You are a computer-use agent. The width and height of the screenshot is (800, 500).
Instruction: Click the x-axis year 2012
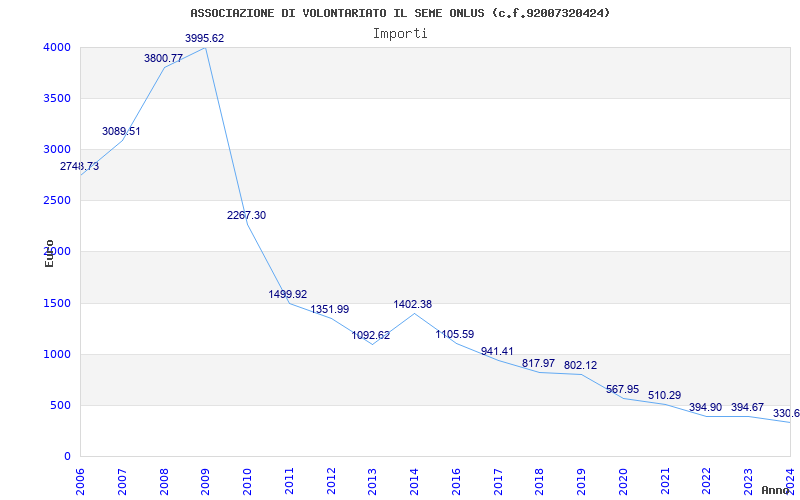(x=331, y=482)
